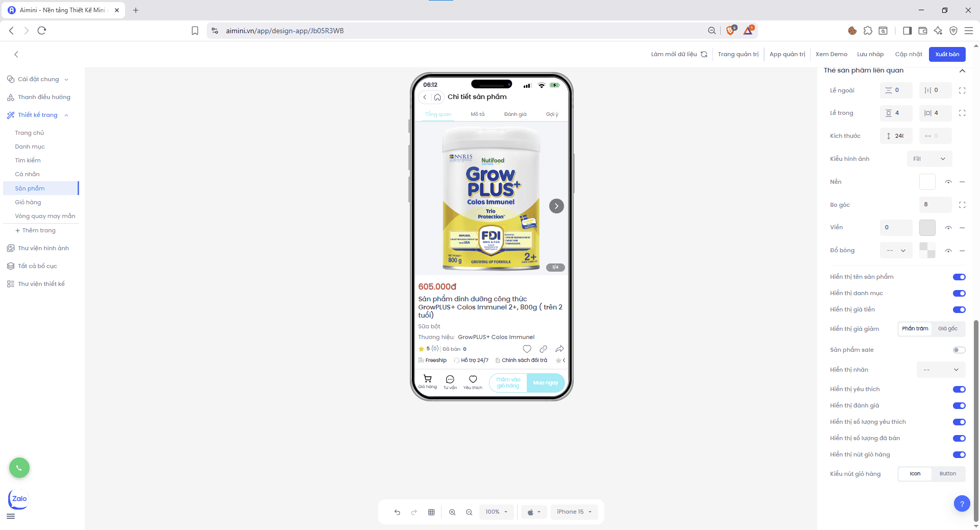Open the Zalo chat icon
Image resolution: width=980 pixels, height=530 pixels.
pyautogui.click(x=19, y=499)
